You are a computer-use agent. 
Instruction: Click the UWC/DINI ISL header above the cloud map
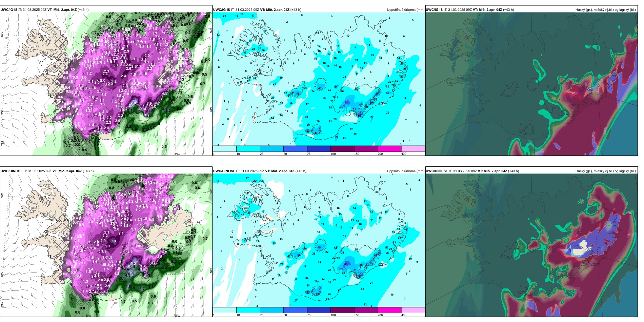pos(472,171)
